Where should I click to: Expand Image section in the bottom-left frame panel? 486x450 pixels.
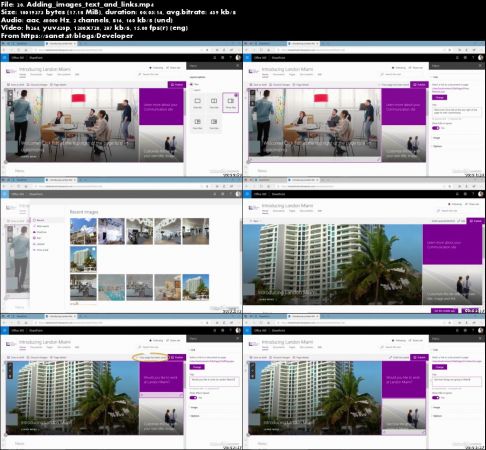194,407
